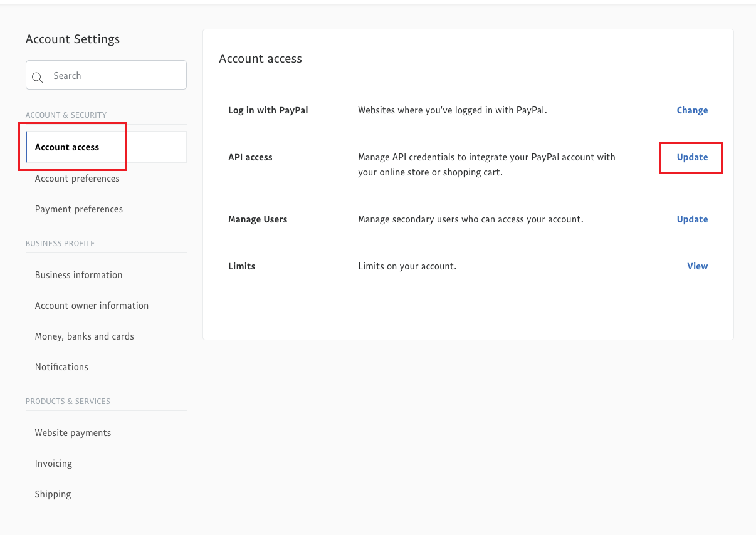
Task: Click the 'ACCOUNT & SECURITY' section label
Action: pyautogui.click(x=66, y=115)
